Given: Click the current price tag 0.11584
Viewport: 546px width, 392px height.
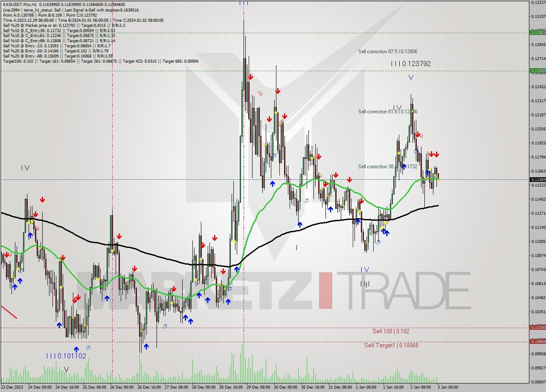Looking at the screenshot, I should (x=537, y=179).
